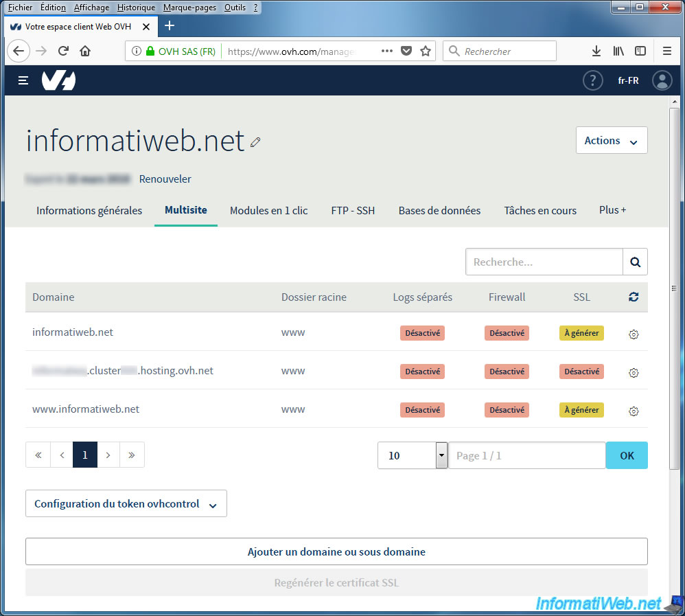Viewport: 685px width, 616px height.
Task: Open the Édition menu
Action: point(53,8)
